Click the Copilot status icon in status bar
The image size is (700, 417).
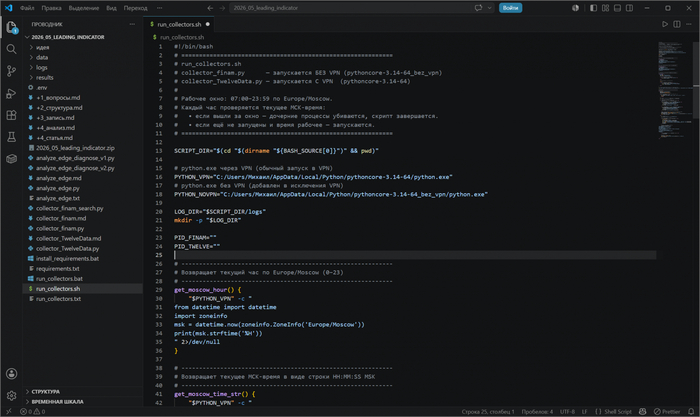[642, 412]
